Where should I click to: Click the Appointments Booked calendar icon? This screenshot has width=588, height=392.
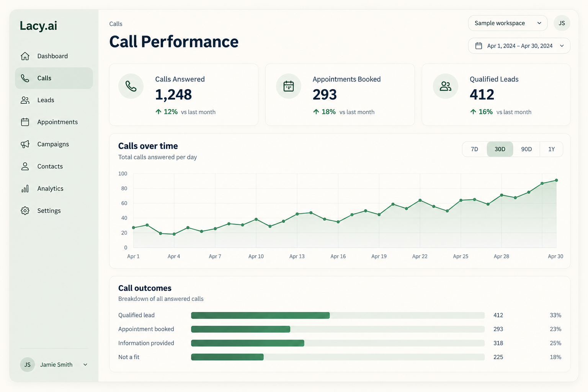(289, 86)
